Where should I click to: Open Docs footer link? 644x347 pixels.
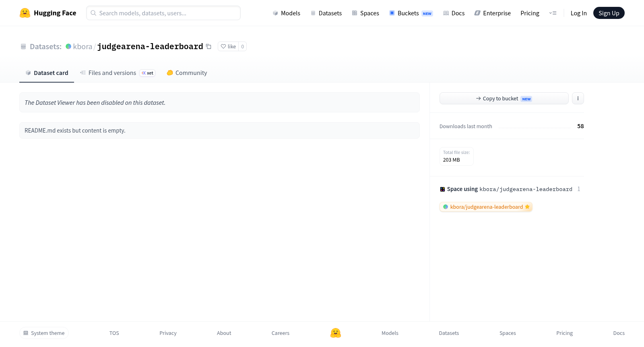(619, 333)
